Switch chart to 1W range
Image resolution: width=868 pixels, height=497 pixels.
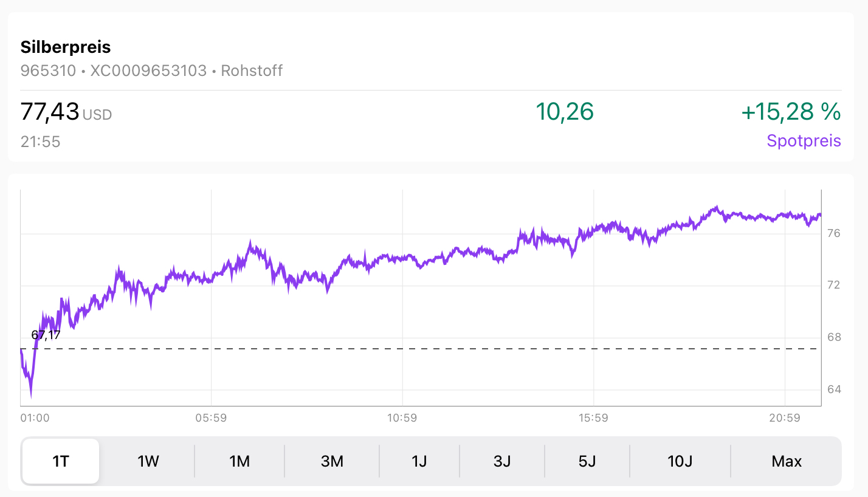148,461
